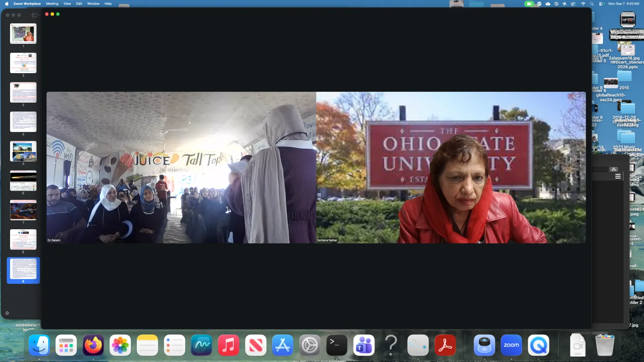Viewport: 644px width, 362px height.
Task: Open Freeform from the Dock
Action: (201, 345)
